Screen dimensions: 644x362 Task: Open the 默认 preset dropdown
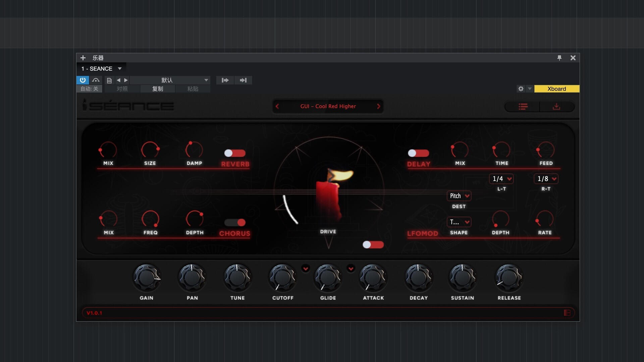point(206,80)
